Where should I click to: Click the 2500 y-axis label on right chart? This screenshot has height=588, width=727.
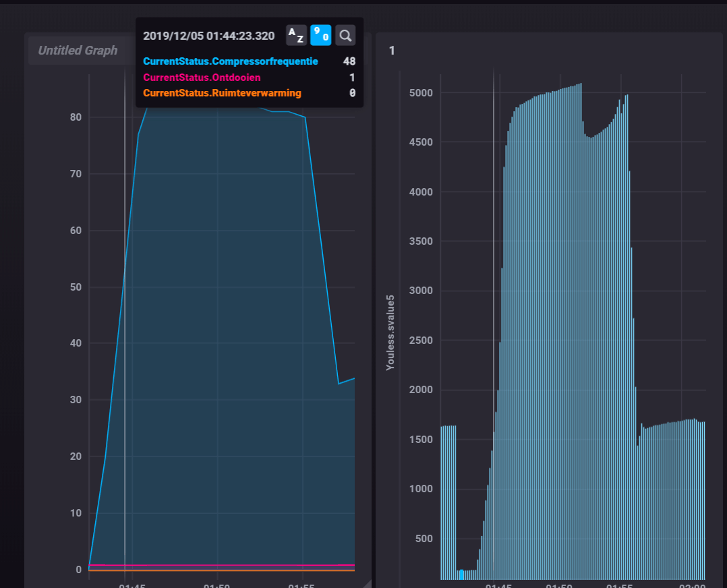421,341
